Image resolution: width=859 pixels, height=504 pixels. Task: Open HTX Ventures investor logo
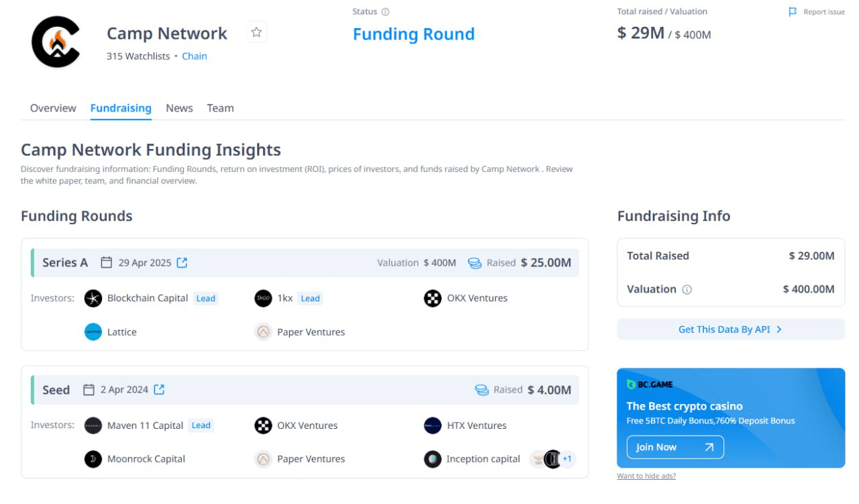click(433, 425)
